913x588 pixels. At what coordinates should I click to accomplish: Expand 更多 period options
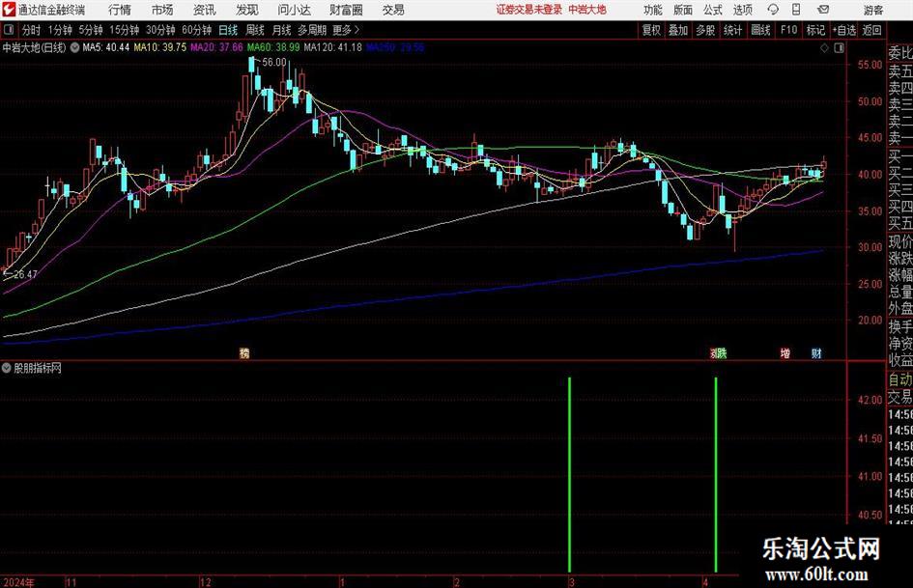[x=346, y=30]
